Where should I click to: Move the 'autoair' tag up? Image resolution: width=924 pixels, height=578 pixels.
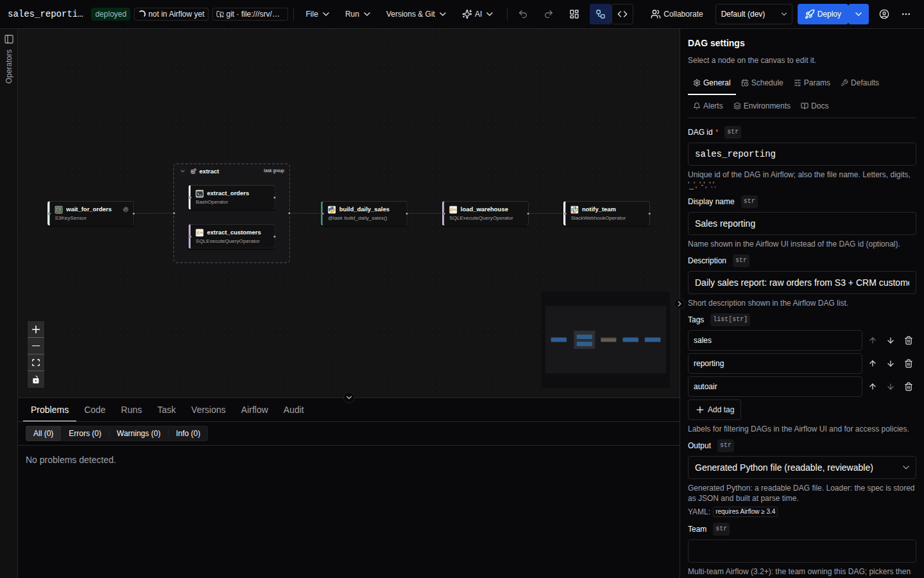click(873, 387)
